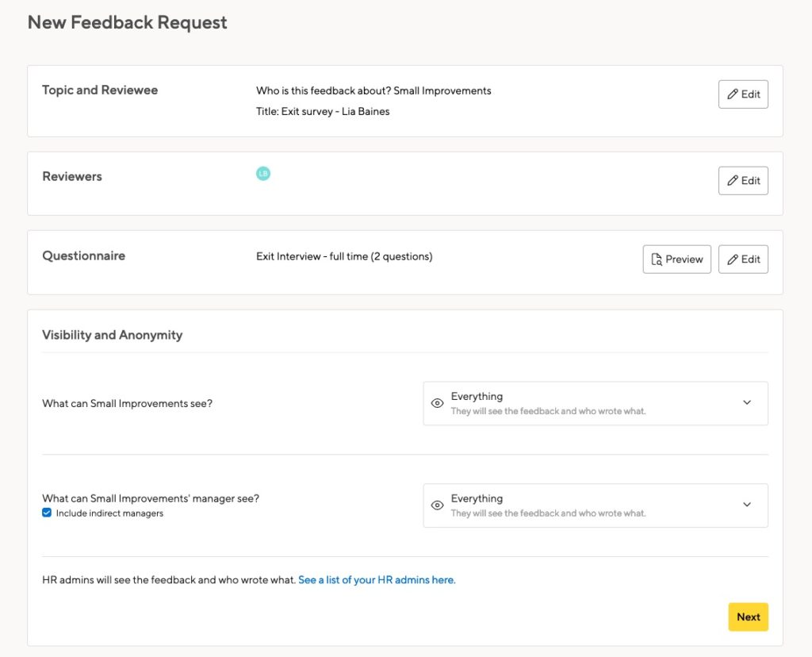Click the Reviewers section heading

coord(72,177)
